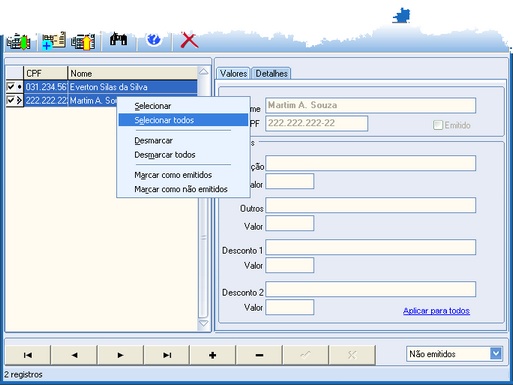Click the post edit checkmark navigator button

[305, 355]
